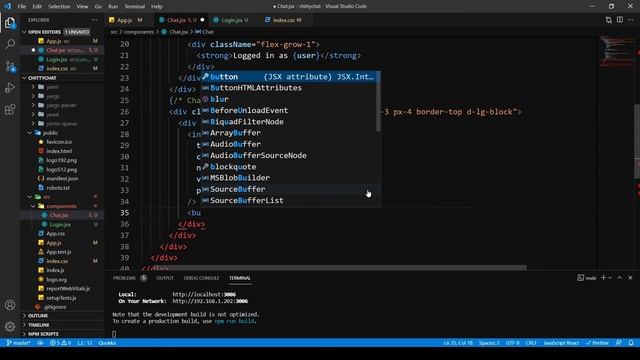Click the components breadcrumb
Viewport: 640px width, 360px height.
tap(139, 32)
